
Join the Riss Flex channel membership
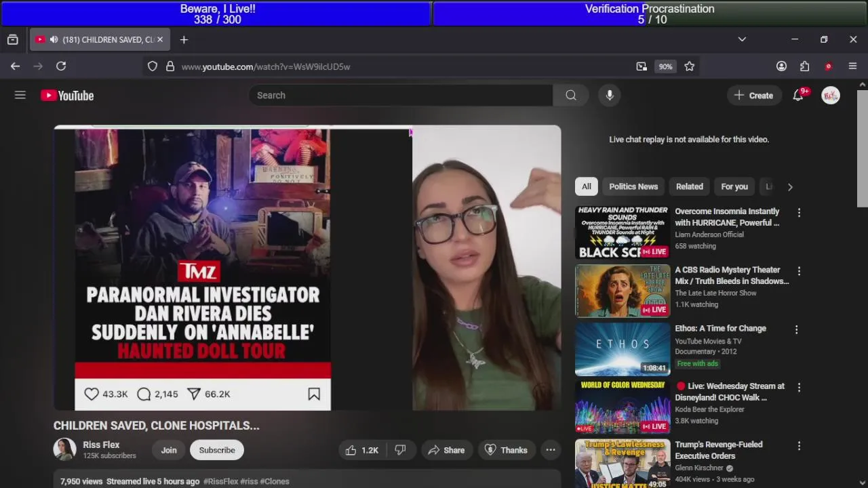(169, 450)
